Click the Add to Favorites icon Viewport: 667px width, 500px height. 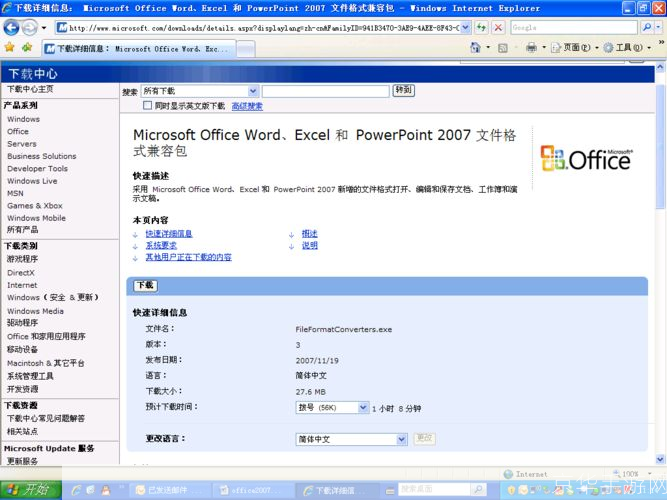coord(27,48)
